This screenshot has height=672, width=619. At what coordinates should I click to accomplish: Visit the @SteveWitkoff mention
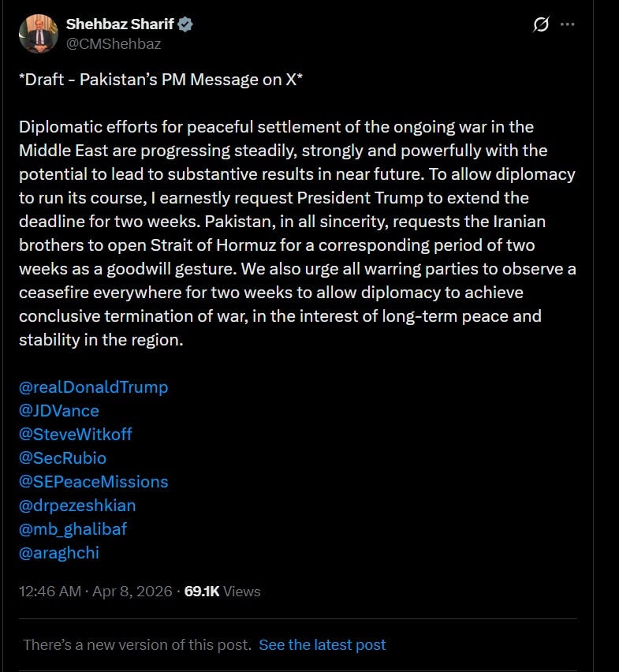click(76, 435)
